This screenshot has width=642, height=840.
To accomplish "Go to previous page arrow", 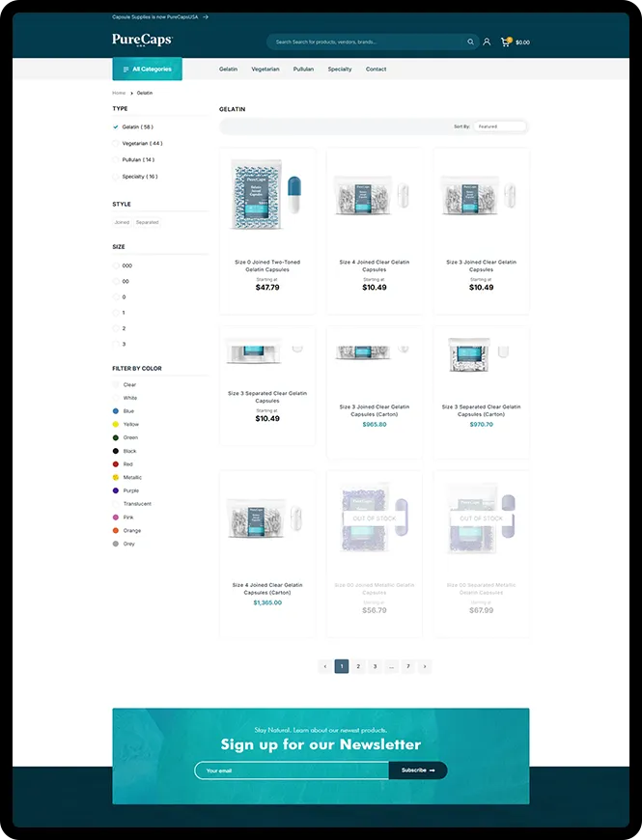I will 325,666.
